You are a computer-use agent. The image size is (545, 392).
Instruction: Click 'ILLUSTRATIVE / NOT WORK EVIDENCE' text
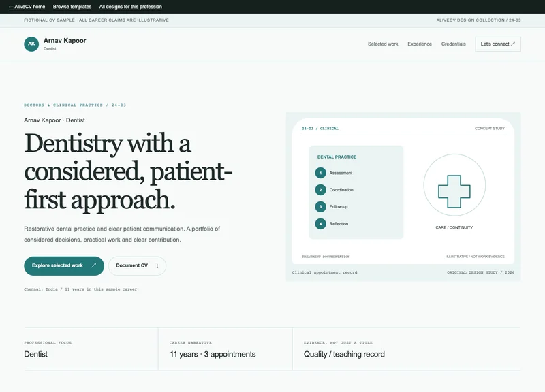(x=476, y=257)
